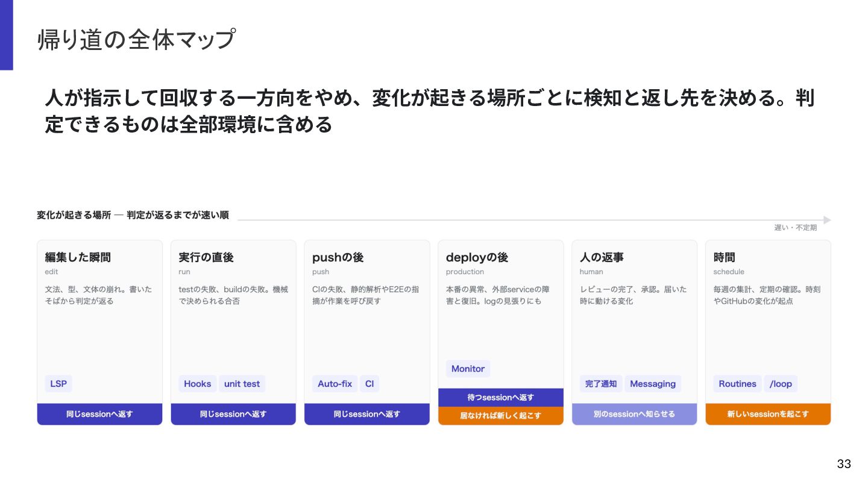Viewport: 868px width, 488px height.
Task: Click the Routines chip
Action: pyautogui.click(x=738, y=384)
